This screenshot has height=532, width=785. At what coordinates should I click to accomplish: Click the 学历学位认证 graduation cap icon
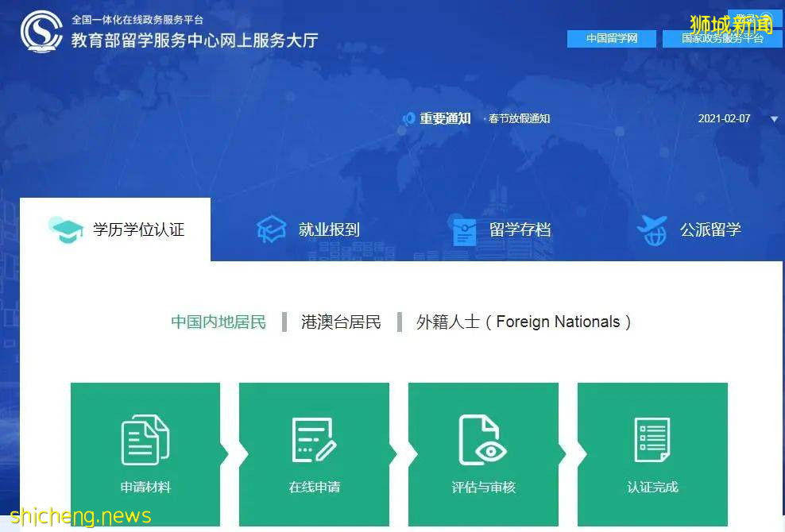[x=67, y=228]
